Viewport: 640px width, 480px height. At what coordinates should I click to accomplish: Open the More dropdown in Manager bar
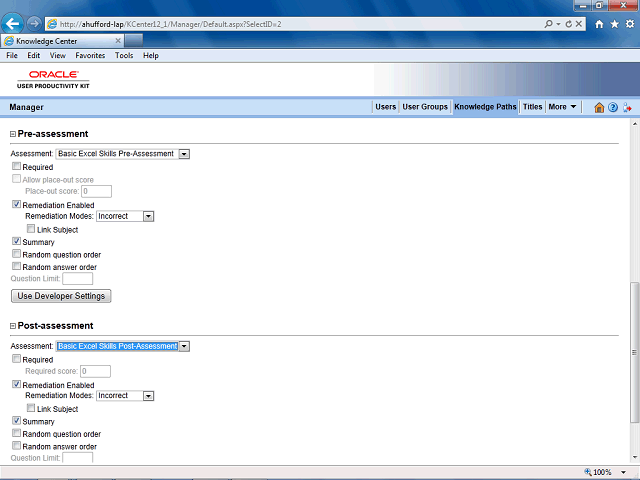(x=562, y=107)
